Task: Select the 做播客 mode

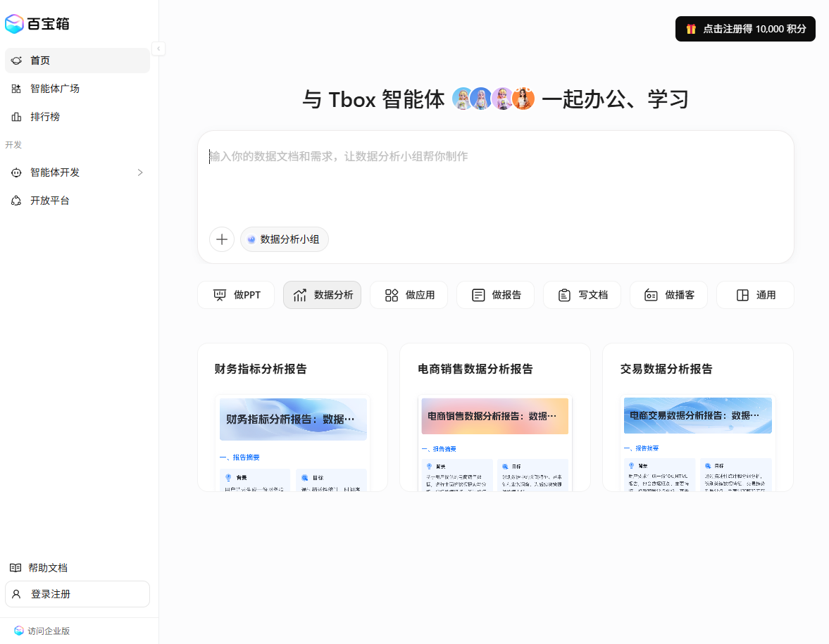Action: 668,295
